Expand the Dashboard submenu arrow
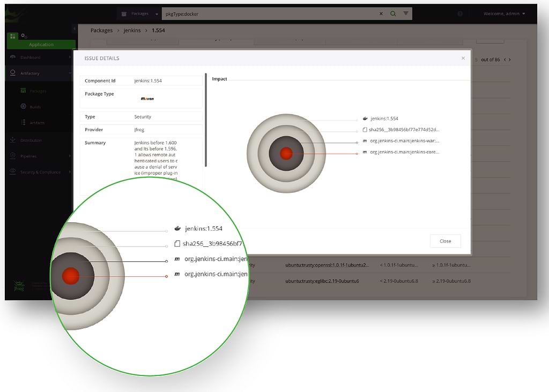This screenshot has height=392, width=549. click(70, 57)
